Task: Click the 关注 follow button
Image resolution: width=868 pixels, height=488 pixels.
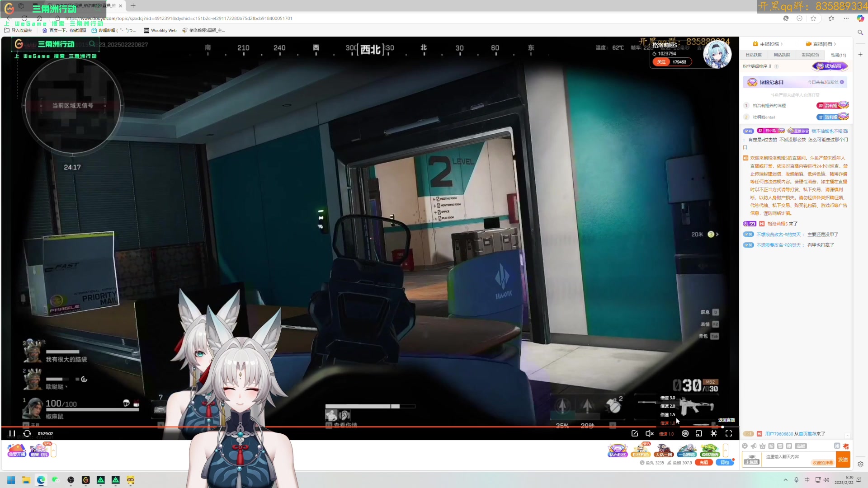Action: pos(661,62)
